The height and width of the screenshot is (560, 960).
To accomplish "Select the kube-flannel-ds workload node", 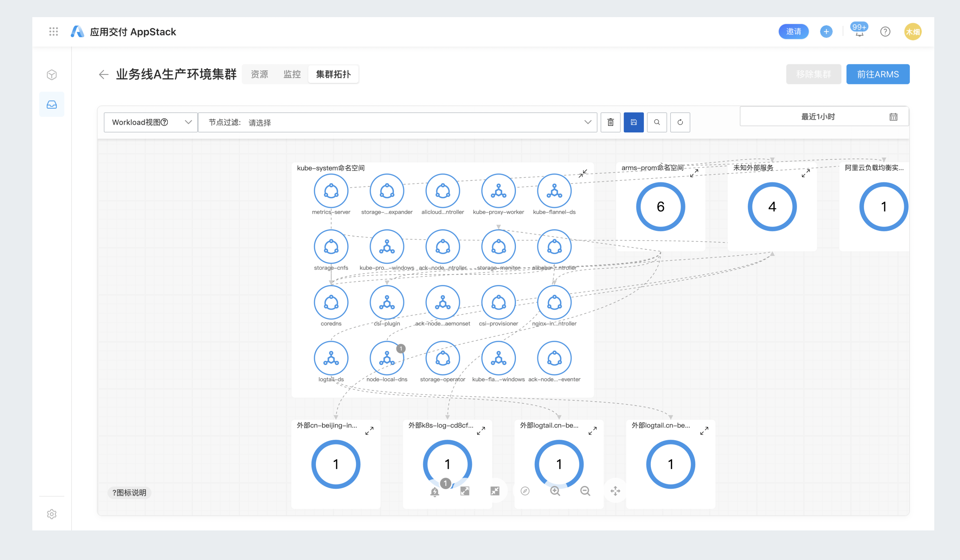I will pos(554,191).
